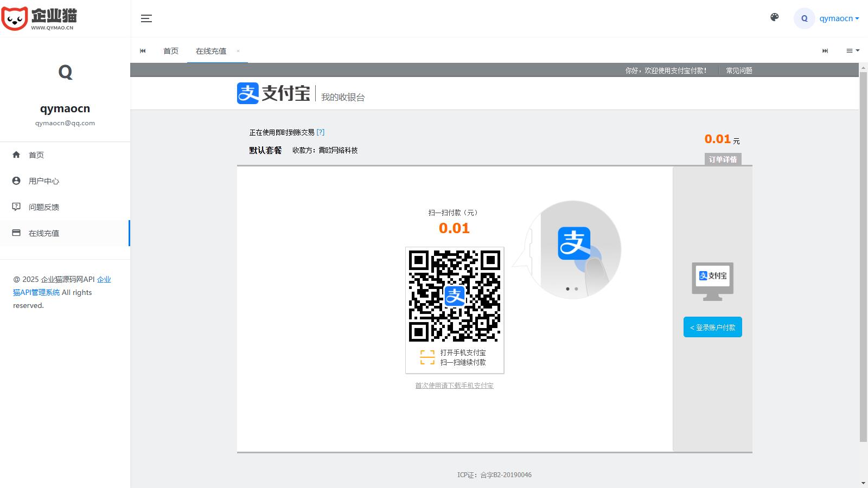Click the payment QR code image
This screenshot has height=488, width=868.
(x=455, y=296)
